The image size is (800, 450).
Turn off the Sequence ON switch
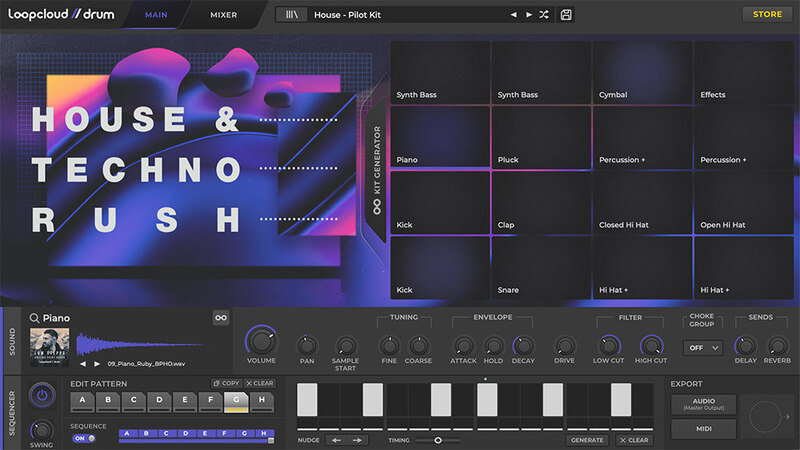[x=82, y=437]
